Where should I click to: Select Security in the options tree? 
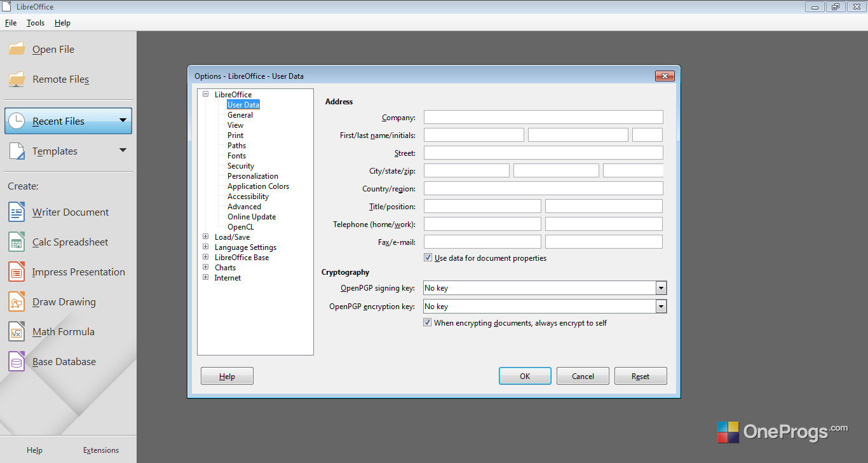tap(241, 165)
